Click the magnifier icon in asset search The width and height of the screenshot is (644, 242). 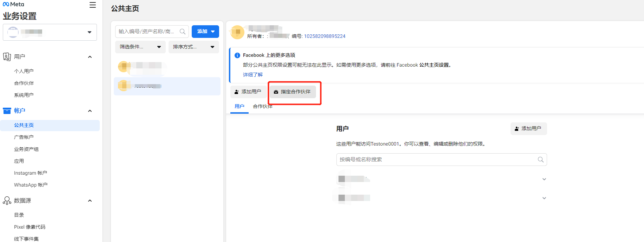183,32
